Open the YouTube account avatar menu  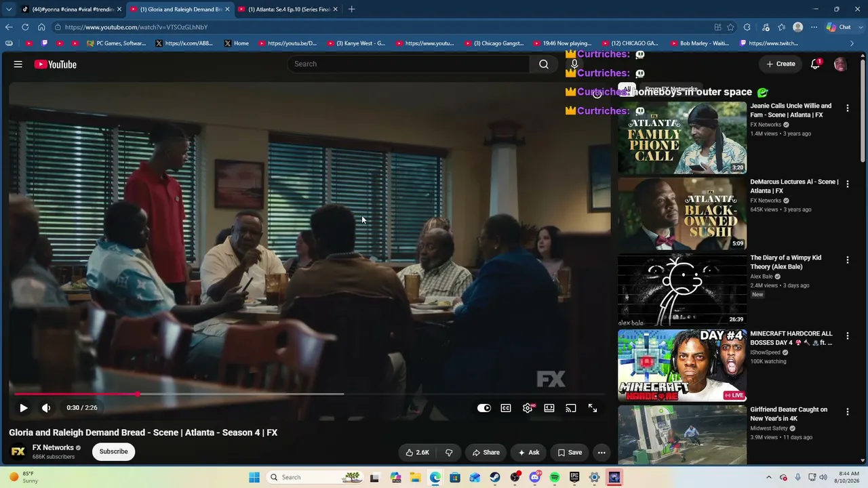(x=840, y=64)
